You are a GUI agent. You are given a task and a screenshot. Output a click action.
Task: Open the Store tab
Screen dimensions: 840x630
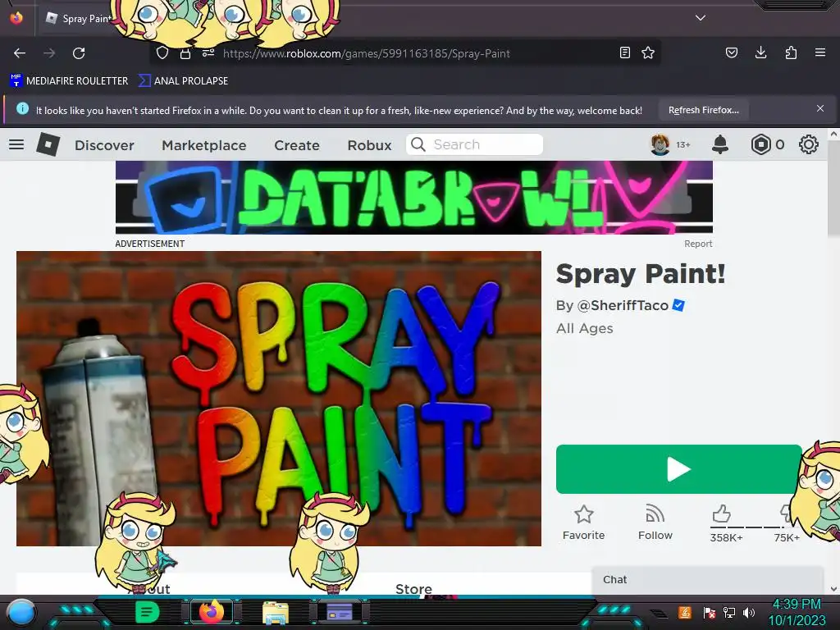click(413, 589)
